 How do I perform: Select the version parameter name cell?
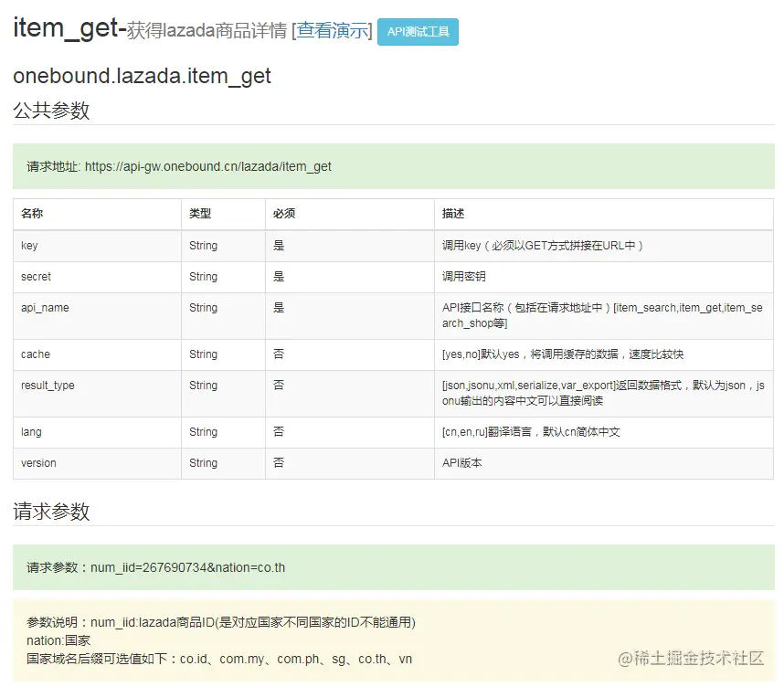[97, 463]
